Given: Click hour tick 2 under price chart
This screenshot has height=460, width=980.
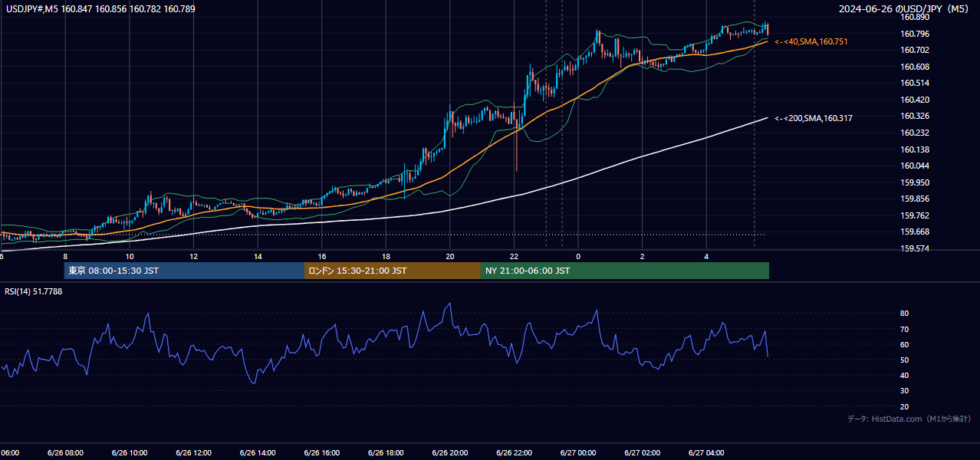Looking at the screenshot, I should click(x=643, y=256).
